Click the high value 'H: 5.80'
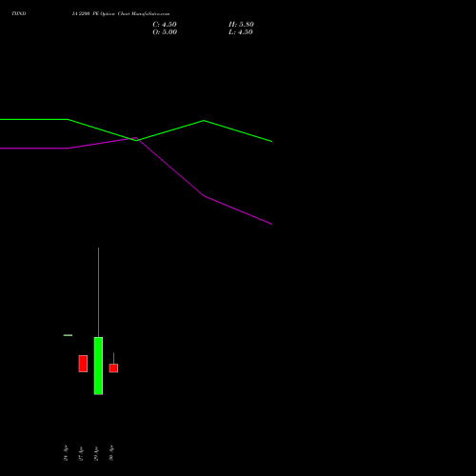476x476 pixels. click(241, 25)
